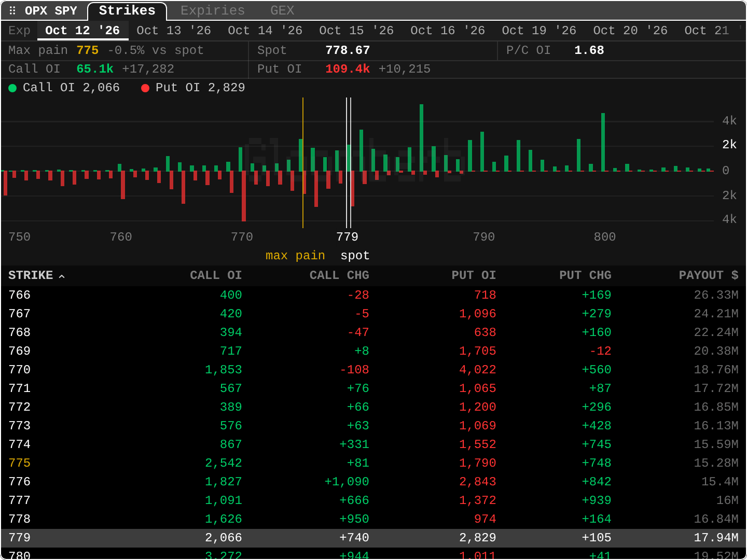
Task: Click the Spot price 778.67
Action: click(348, 50)
